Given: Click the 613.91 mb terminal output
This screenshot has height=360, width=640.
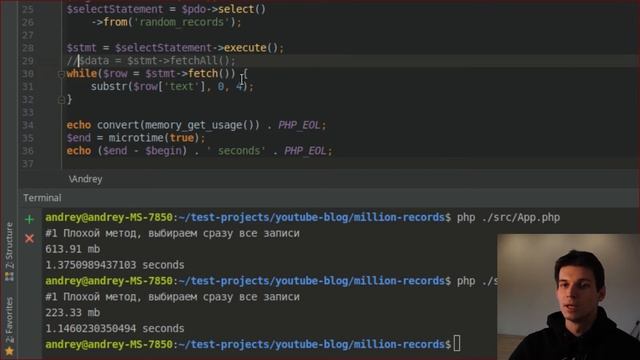Looking at the screenshot, I should pos(73,249).
